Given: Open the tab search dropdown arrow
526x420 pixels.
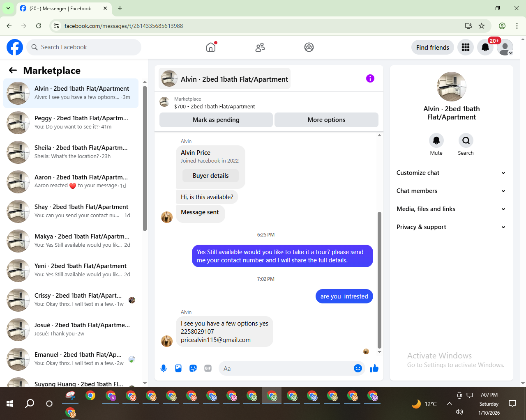Looking at the screenshot, I should click(x=8, y=8).
